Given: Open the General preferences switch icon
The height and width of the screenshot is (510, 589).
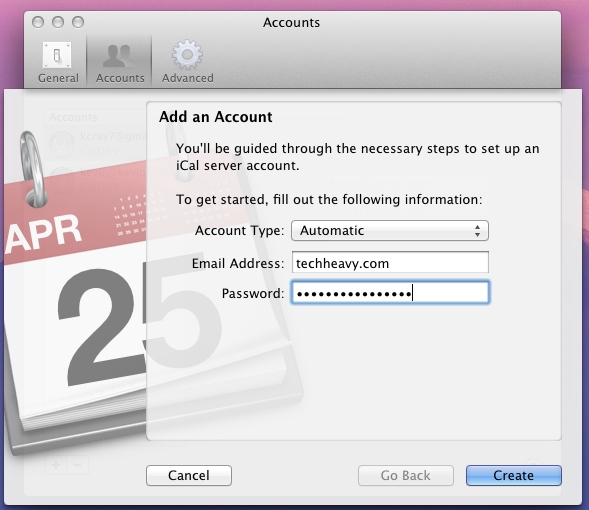Looking at the screenshot, I should 57,56.
